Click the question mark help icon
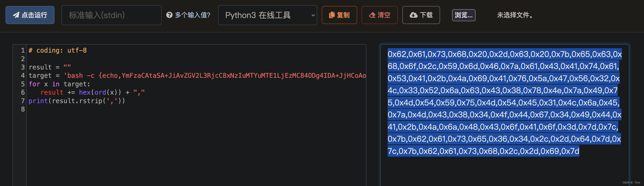 169,15
